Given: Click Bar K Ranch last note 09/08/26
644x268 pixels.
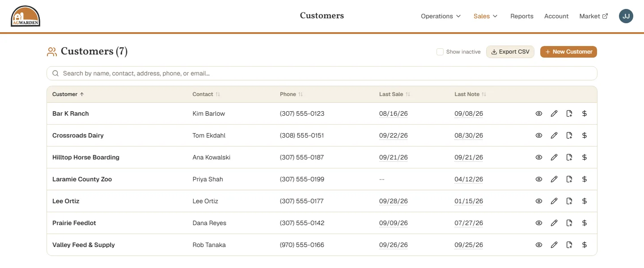Looking at the screenshot, I should pos(469,113).
